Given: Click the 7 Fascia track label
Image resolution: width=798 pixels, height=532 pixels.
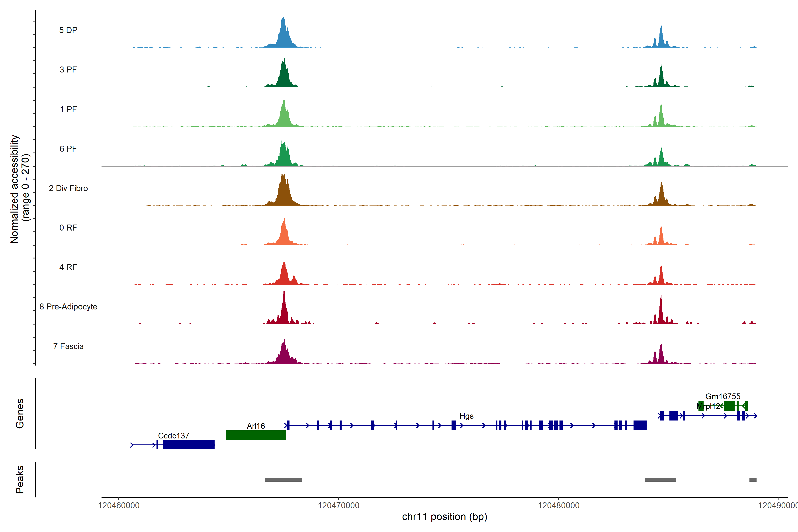Looking at the screenshot, I should tap(68, 346).
